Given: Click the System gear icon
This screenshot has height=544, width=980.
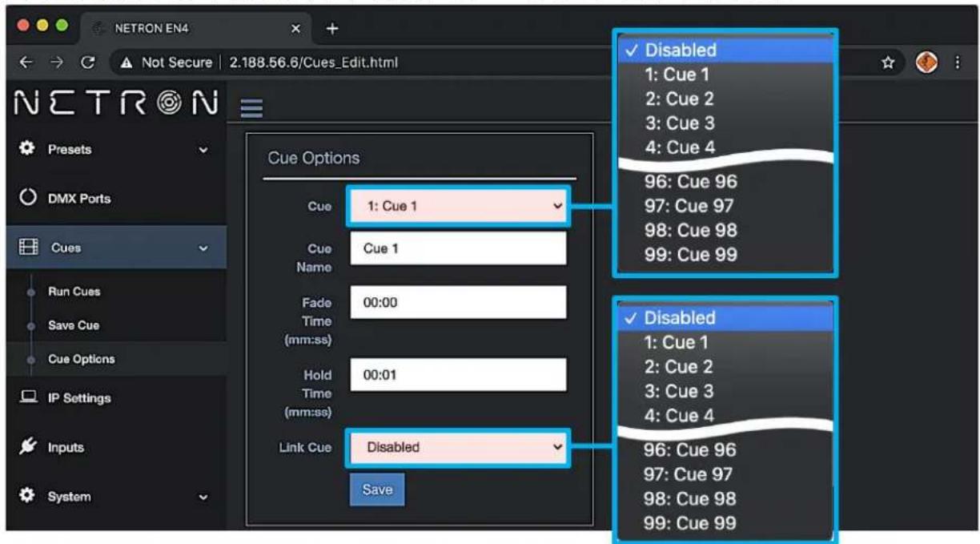Looking at the screenshot, I should click(x=26, y=496).
